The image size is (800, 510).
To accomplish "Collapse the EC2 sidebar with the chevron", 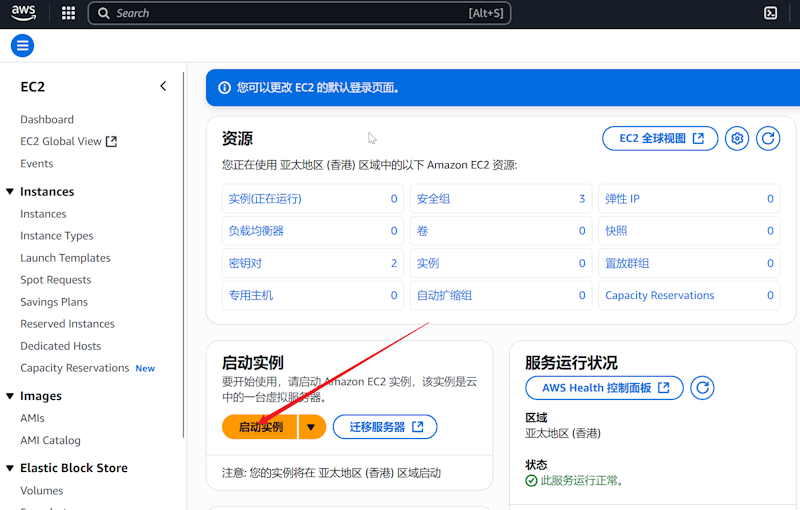I will point(163,87).
